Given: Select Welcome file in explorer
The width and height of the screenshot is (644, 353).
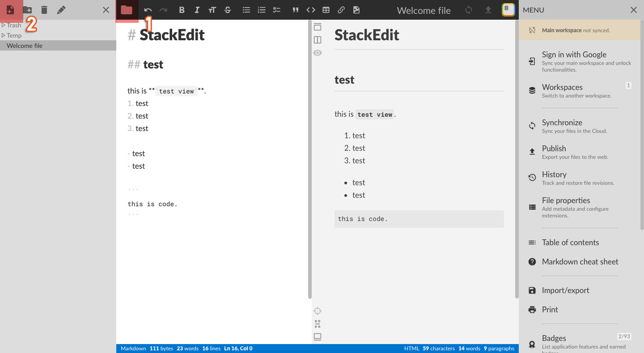Looking at the screenshot, I should (58, 46).
